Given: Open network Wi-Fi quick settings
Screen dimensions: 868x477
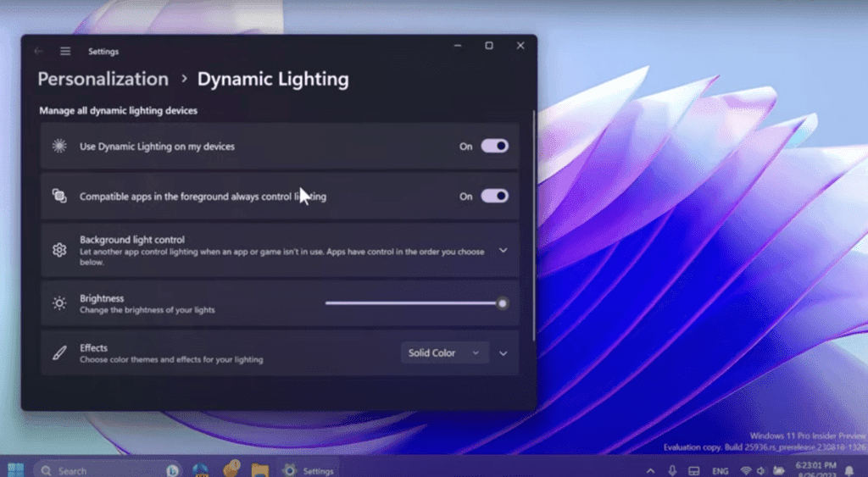Looking at the screenshot, I should click(x=746, y=471).
